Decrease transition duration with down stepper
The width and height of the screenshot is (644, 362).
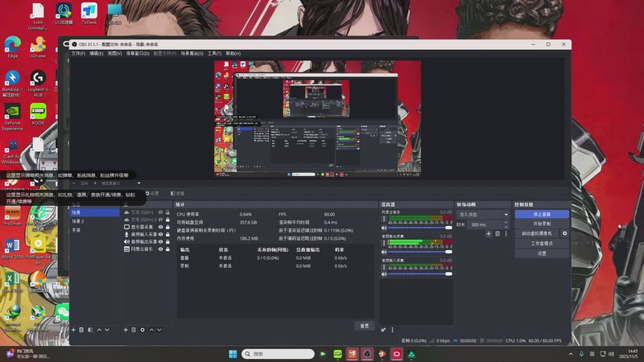point(506,227)
